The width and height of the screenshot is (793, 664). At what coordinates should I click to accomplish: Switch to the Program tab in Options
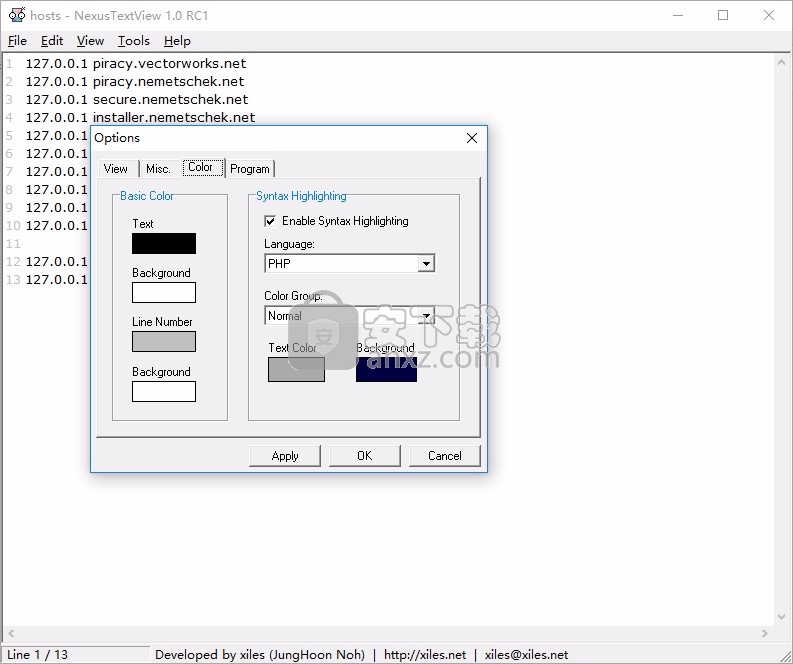(x=250, y=168)
